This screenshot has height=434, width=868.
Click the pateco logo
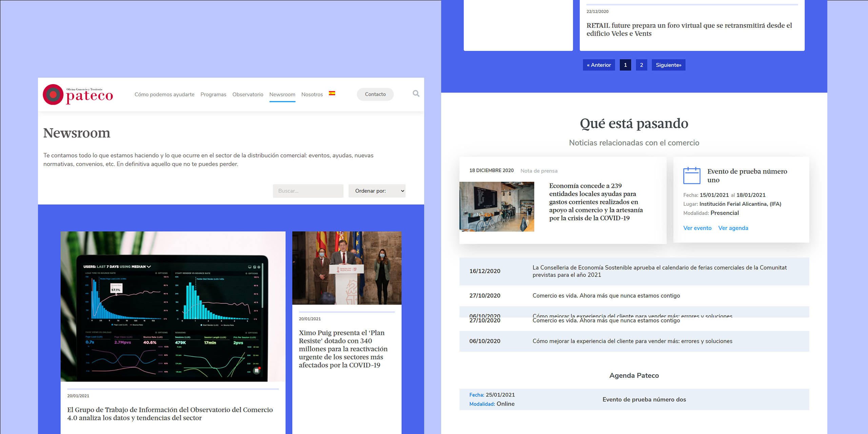(77, 95)
